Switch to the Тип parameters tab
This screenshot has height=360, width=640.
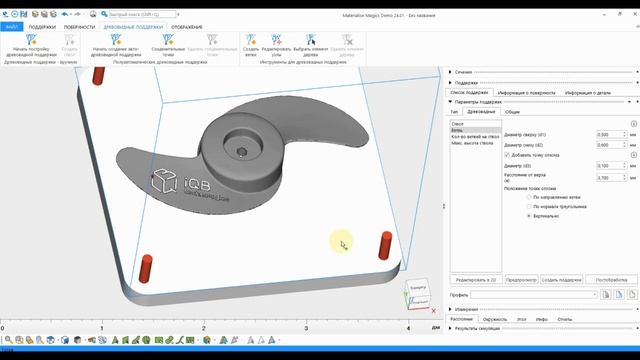pyautogui.click(x=454, y=111)
